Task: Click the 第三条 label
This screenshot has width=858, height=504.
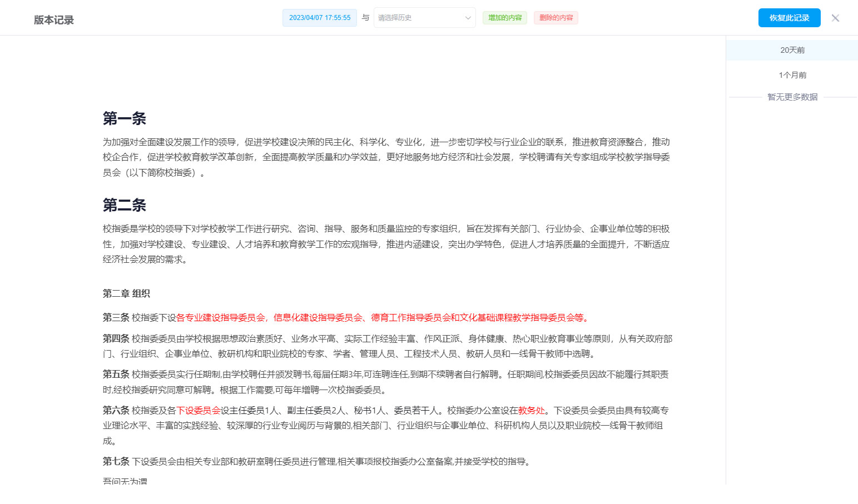Action: [x=116, y=318]
